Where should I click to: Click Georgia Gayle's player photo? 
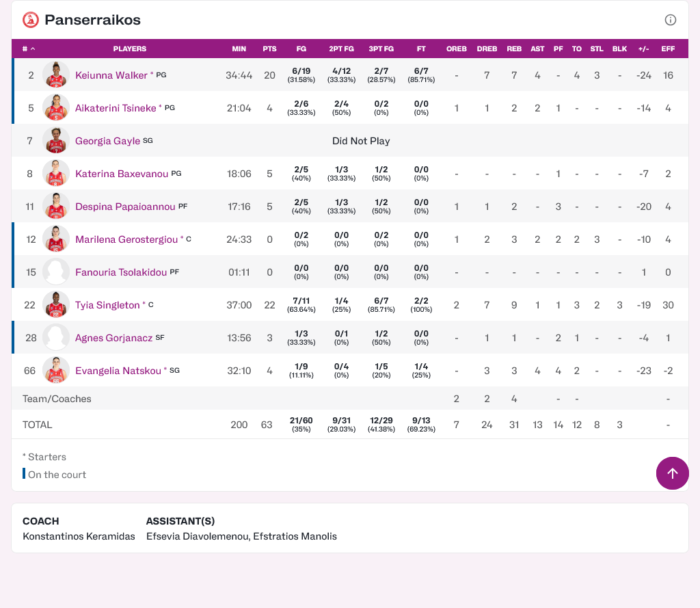pyautogui.click(x=56, y=141)
